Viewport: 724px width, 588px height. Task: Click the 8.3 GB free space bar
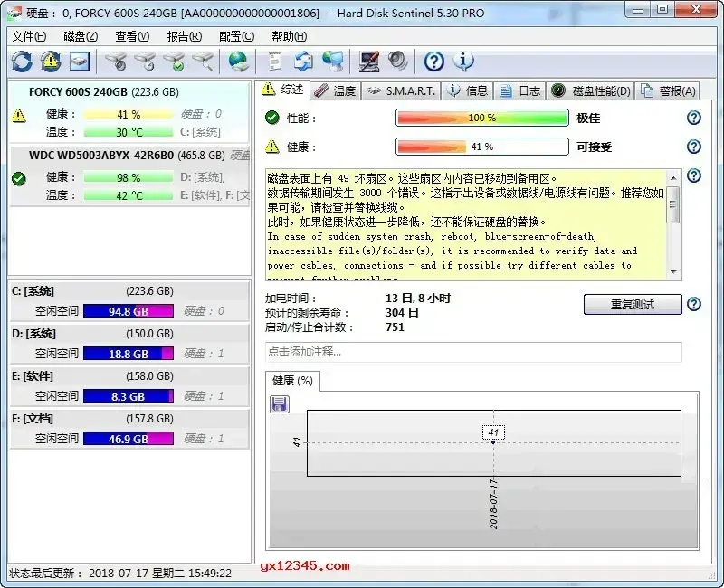[x=129, y=396]
